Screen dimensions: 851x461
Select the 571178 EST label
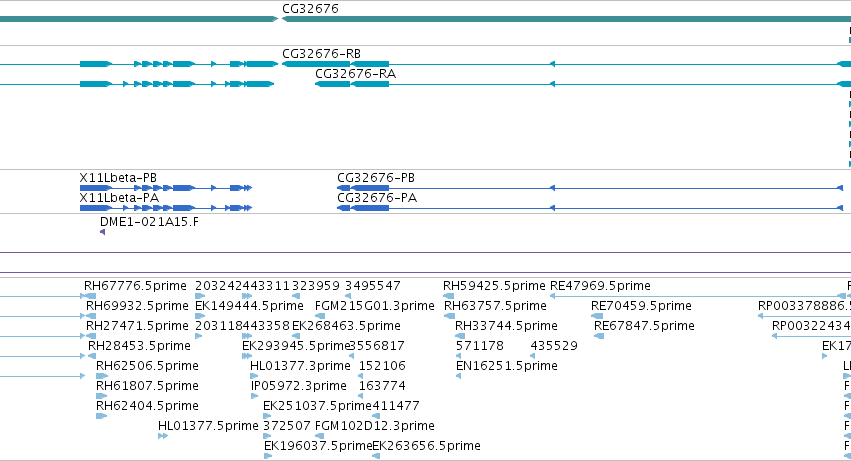(480, 346)
